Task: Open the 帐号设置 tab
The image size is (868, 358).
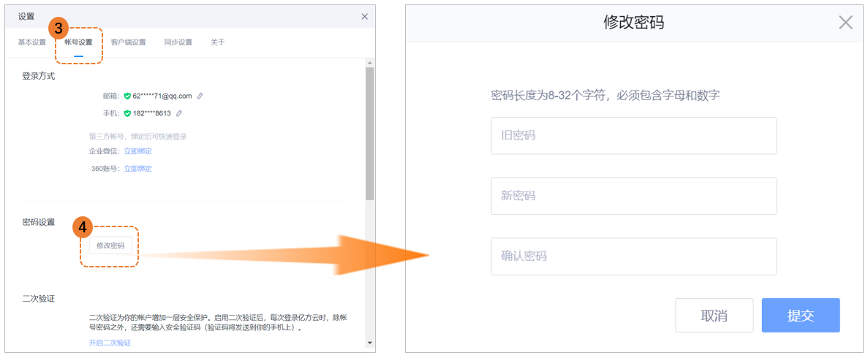Action: coord(78,42)
